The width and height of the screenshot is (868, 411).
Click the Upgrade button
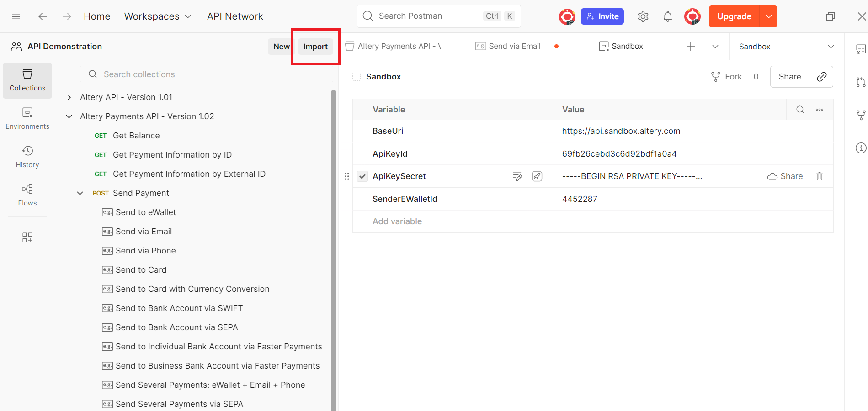tap(734, 16)
